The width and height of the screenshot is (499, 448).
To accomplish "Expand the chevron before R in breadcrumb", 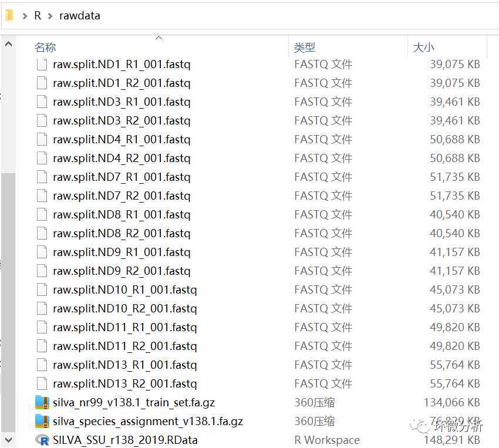I will (x=25, y=16).
